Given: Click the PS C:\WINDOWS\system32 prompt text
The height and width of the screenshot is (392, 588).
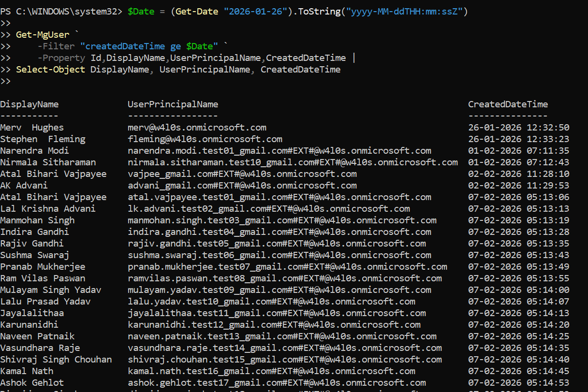Looking at the screenshot, I should pyautogui.click(x=61, y=12).
